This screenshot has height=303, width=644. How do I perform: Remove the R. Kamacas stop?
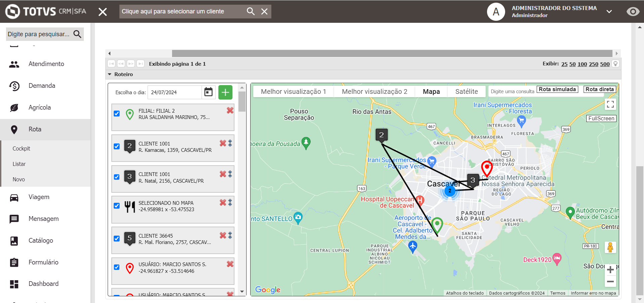(x=223, y=143)
